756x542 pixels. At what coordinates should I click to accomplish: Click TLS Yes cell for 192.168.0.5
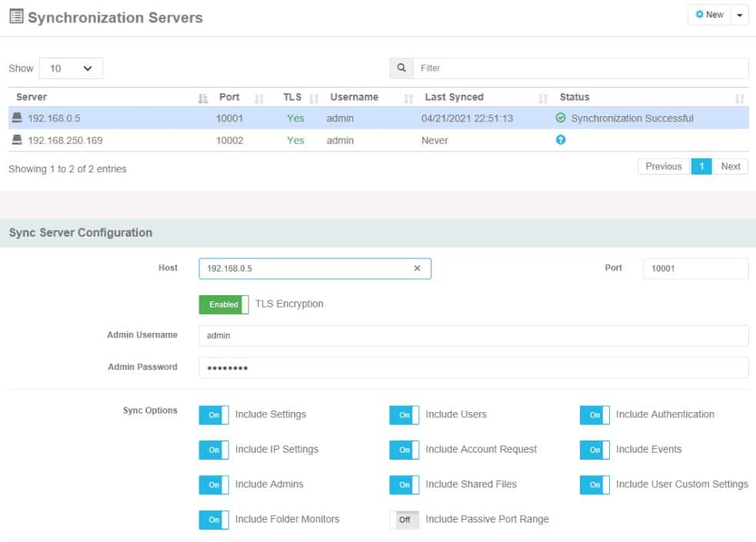click(295, 118)
